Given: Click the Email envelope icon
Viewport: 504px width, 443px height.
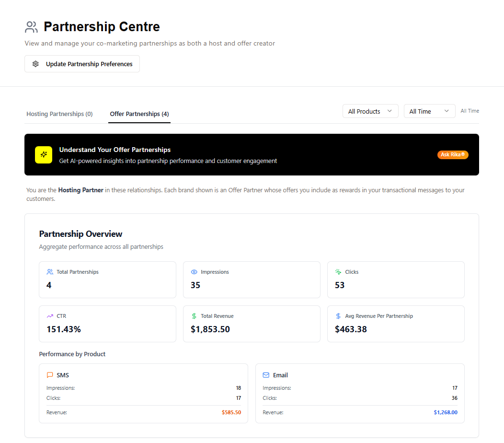Looking at the screenshot, I should [x=266, y=375].
